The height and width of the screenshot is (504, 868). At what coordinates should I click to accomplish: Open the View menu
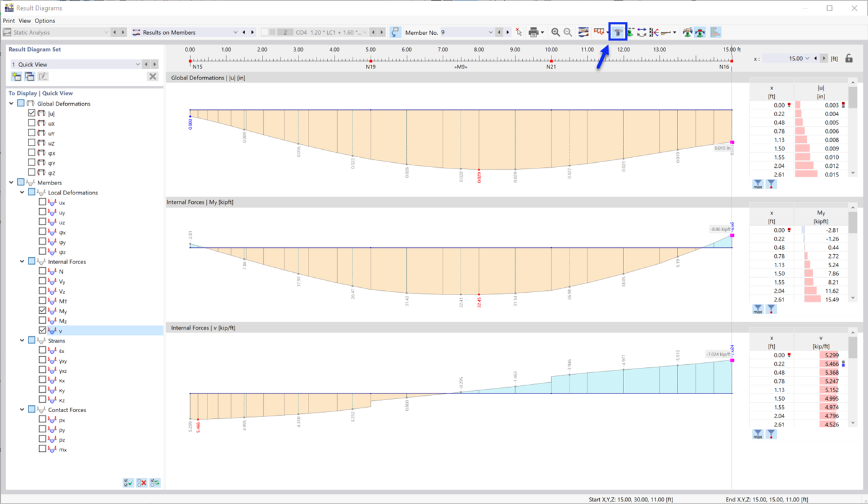pyautogui.click(x=25, y=21)
